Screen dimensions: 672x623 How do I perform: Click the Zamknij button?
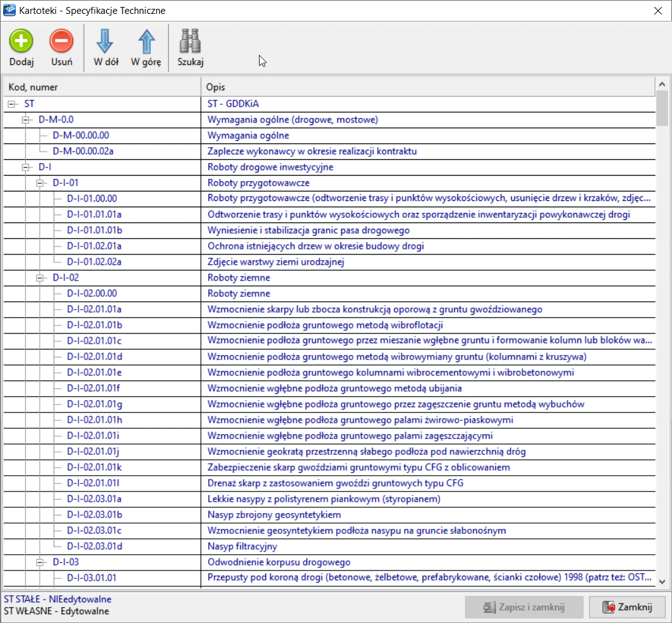627,607
